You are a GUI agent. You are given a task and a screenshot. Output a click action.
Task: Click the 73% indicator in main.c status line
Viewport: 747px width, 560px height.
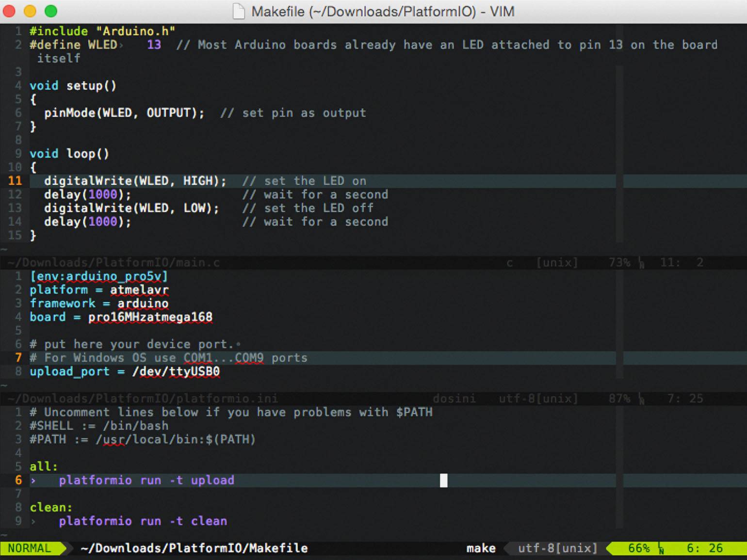tap(619, 263)
